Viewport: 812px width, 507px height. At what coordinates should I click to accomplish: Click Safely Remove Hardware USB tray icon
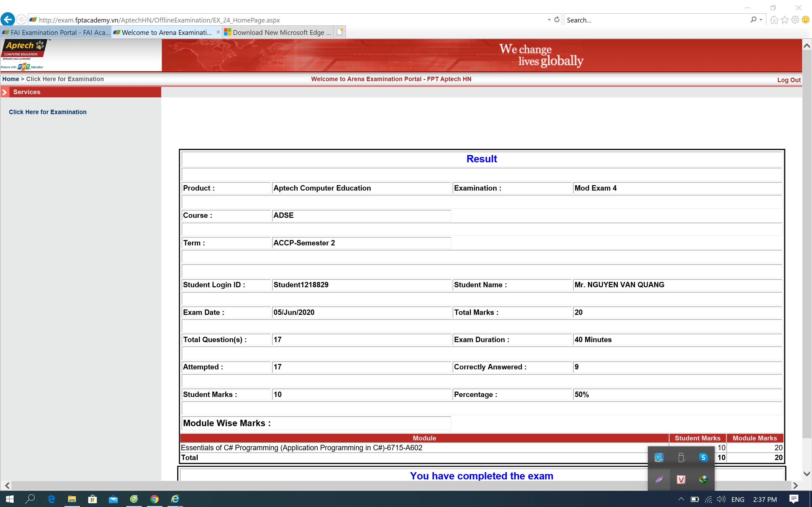point(681,457)
